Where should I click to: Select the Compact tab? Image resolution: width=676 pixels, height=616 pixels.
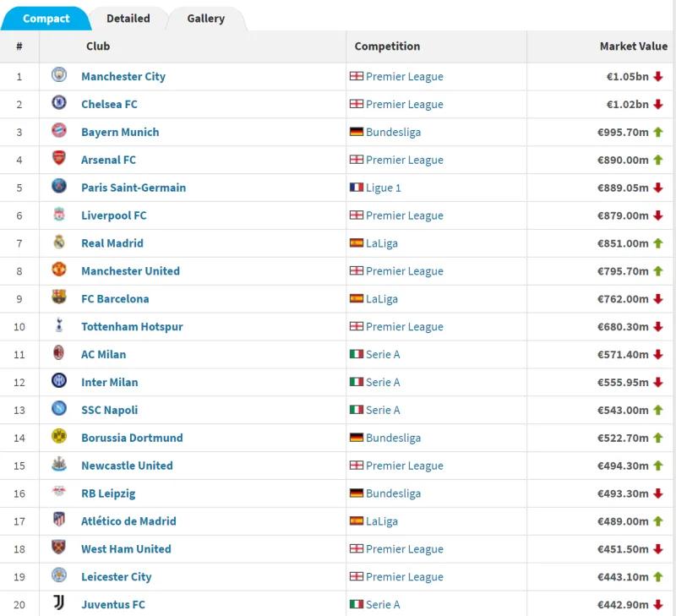pos(46,19)
